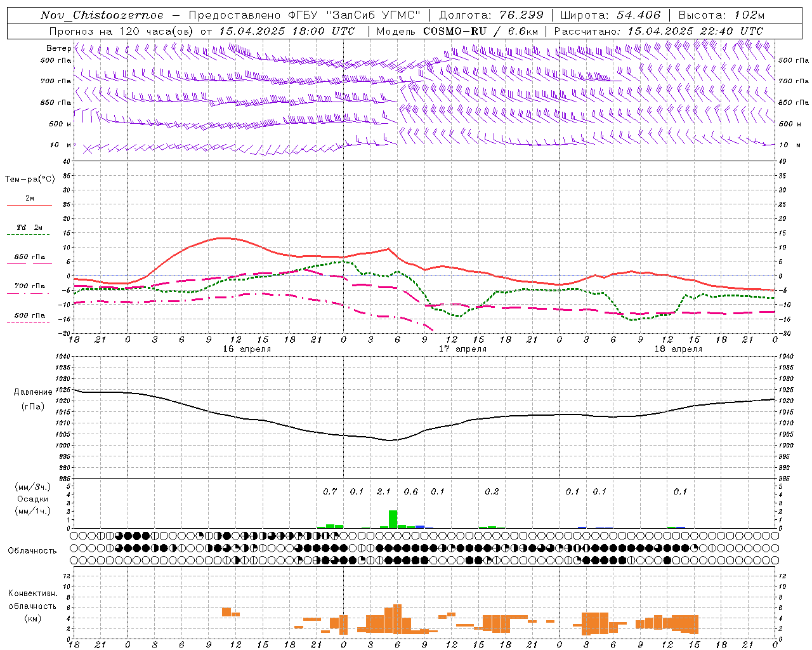The width and height of the screenshot is (812, 650).
Task: Click the Td 2м dew point legend entry
Action: tap(30, 227)
